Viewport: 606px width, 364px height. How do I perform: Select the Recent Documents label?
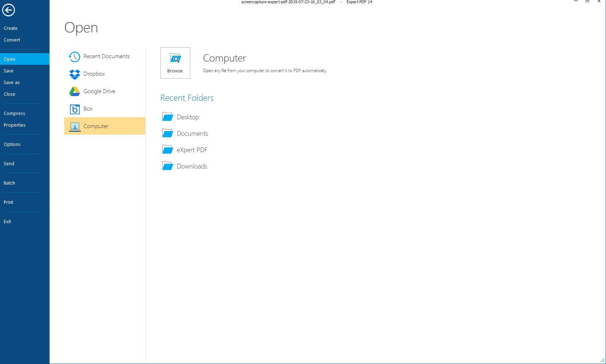pyautogui.click(x=106, y=56)
